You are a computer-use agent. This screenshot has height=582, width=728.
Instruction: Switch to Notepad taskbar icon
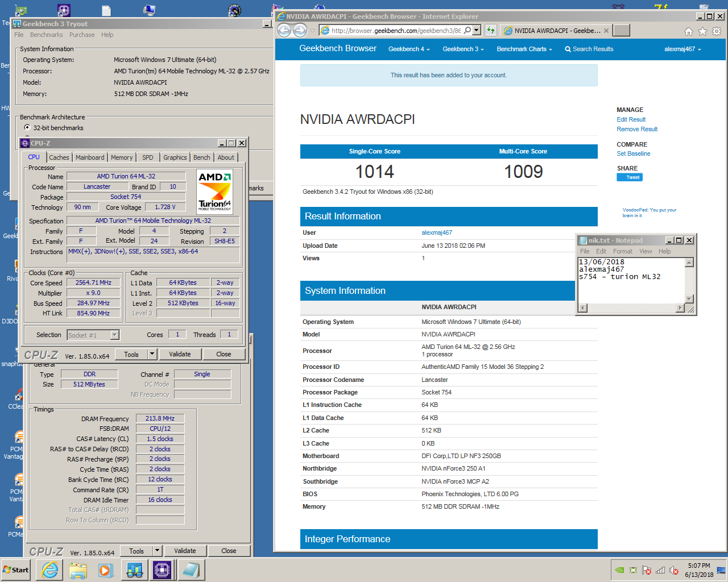tap(191, 570)
